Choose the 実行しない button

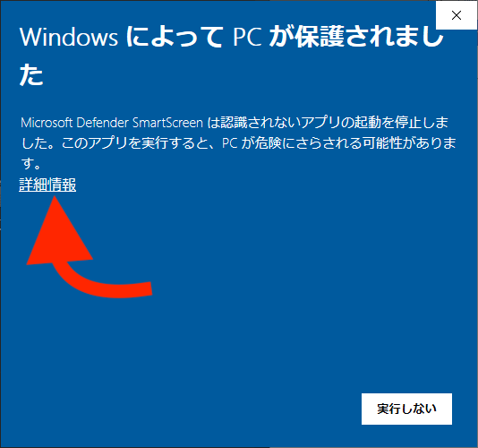point(406,409)
